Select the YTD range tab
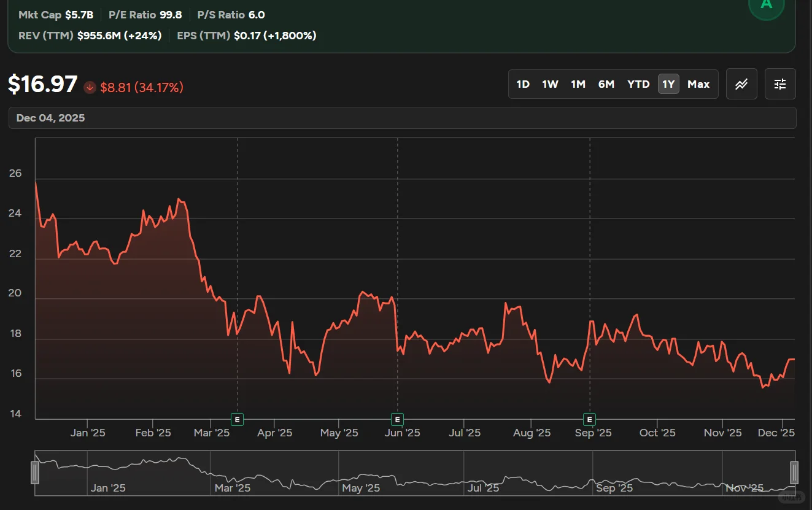The width and height of the screenshot is (812, 510). 638,84
